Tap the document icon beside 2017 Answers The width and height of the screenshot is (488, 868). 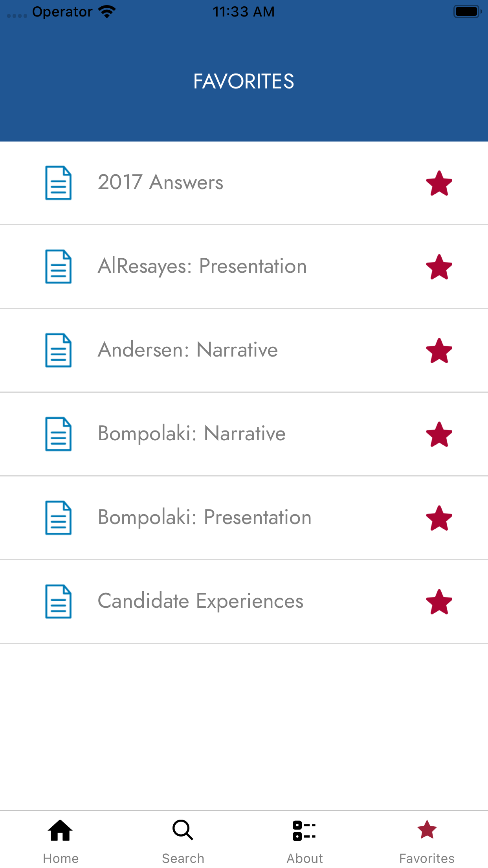pos(58,183)
